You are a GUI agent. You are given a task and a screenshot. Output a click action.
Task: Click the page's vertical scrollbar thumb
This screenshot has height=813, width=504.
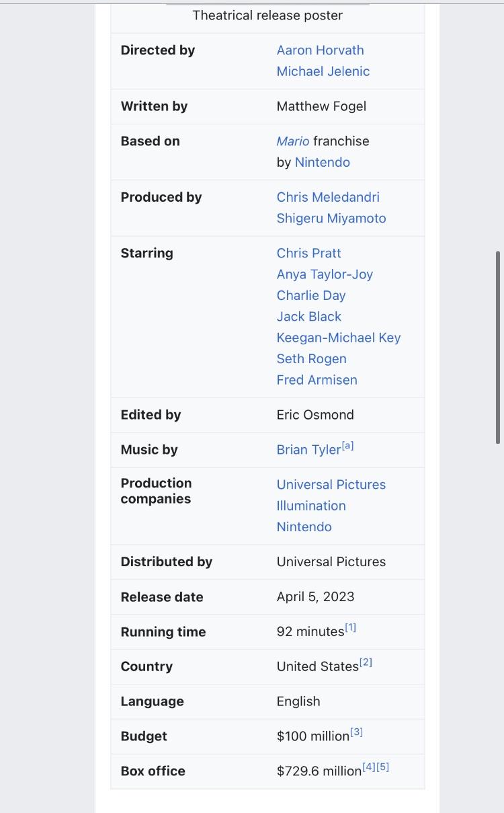coord(498,347)
